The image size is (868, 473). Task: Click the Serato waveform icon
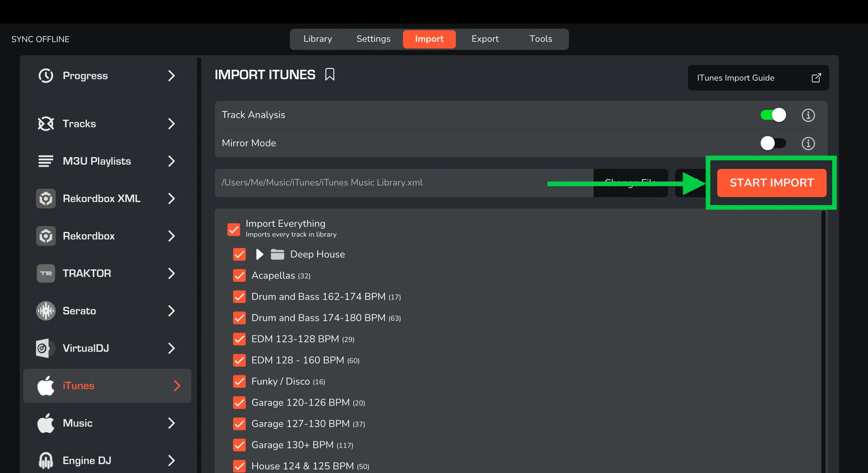[46, 311]
